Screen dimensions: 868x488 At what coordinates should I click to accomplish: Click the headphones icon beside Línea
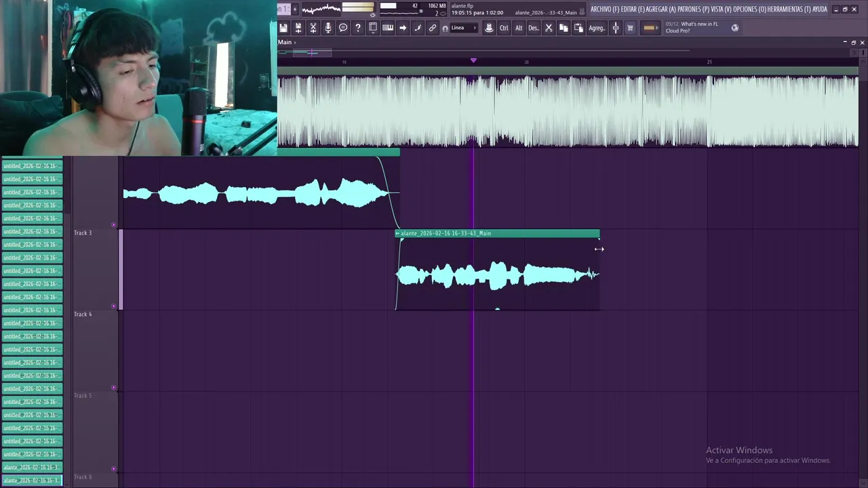tap(445, 28)
